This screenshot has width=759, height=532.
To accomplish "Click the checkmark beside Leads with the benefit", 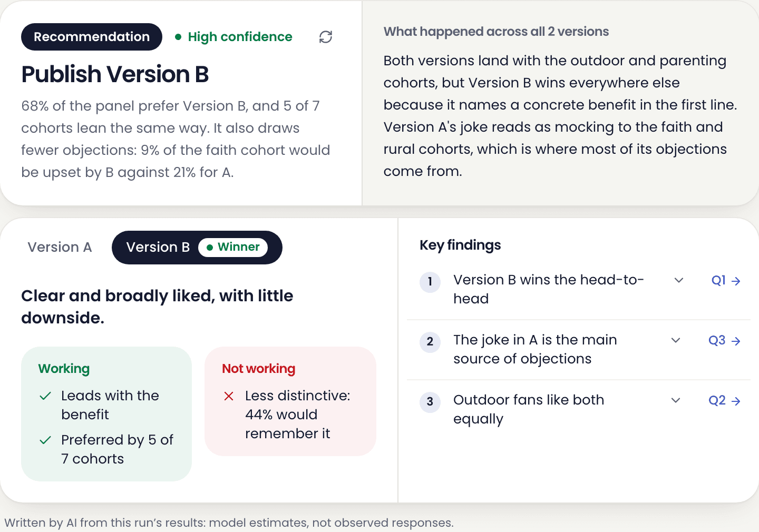I will pyautogui.click(x=45, y=396).
